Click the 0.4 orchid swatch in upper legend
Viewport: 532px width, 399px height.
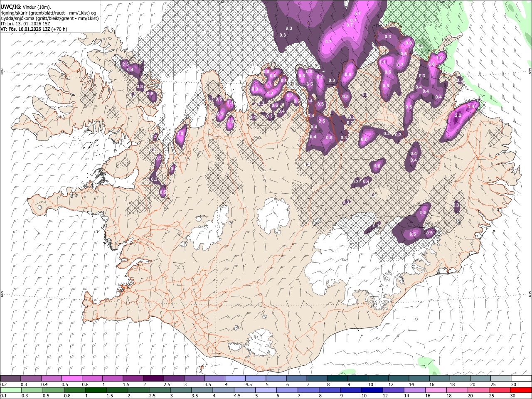point(51,379)
